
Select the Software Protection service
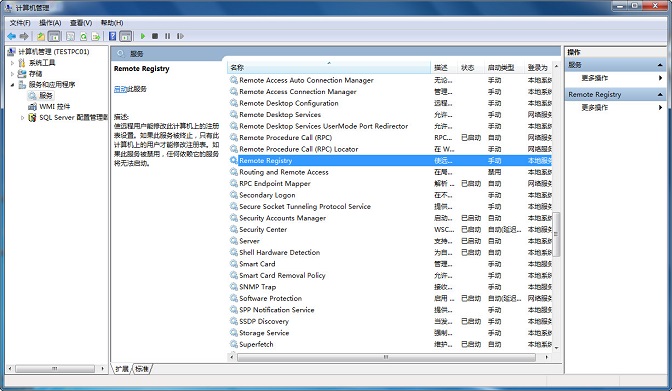[x=390, y=298]
